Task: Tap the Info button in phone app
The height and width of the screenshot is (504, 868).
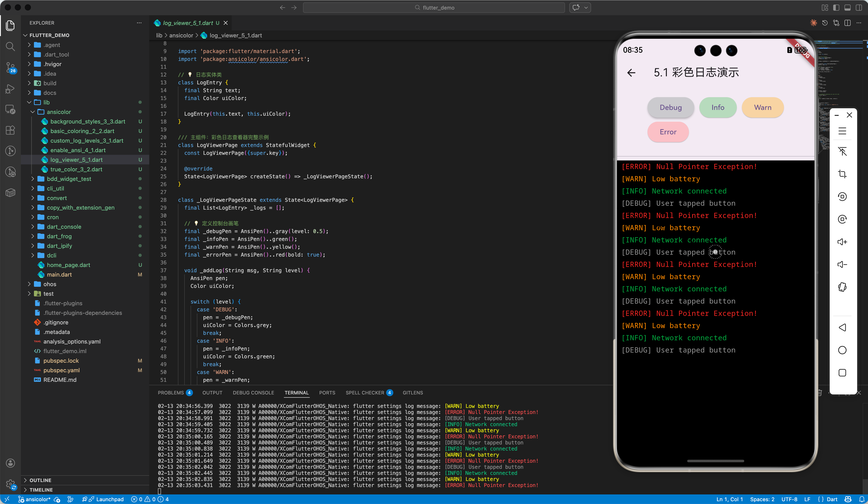Action: (x=717, y=107)
